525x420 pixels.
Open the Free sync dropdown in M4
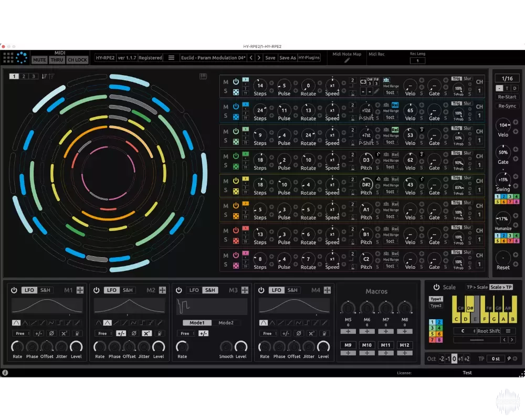click(268, 333)
